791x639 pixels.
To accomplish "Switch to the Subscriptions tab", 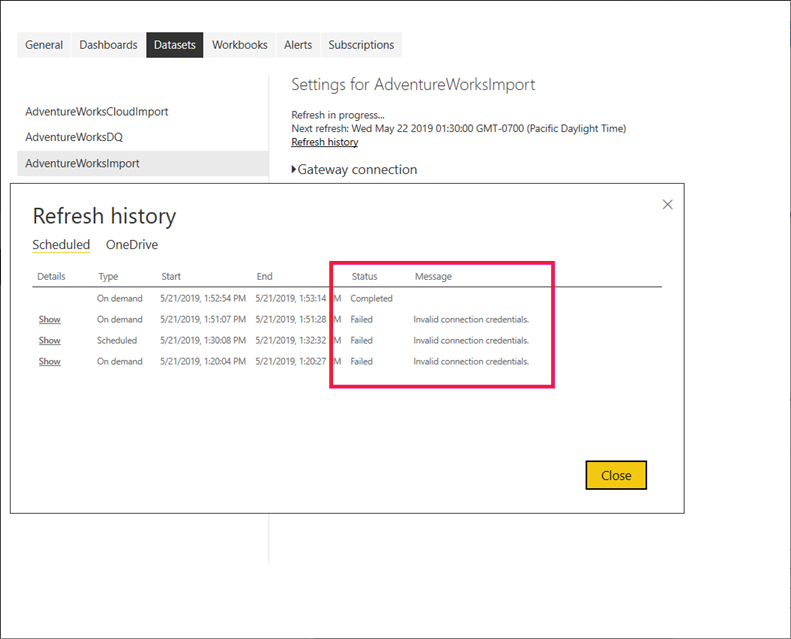I will point(361,45).
